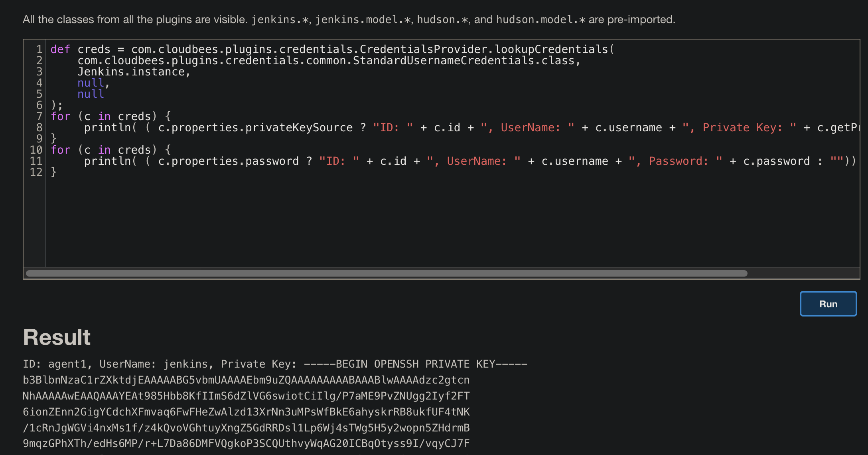Click output line starting 'b3BlbnNzaC1rZXktdj'
868x455 pixels.
246,380
